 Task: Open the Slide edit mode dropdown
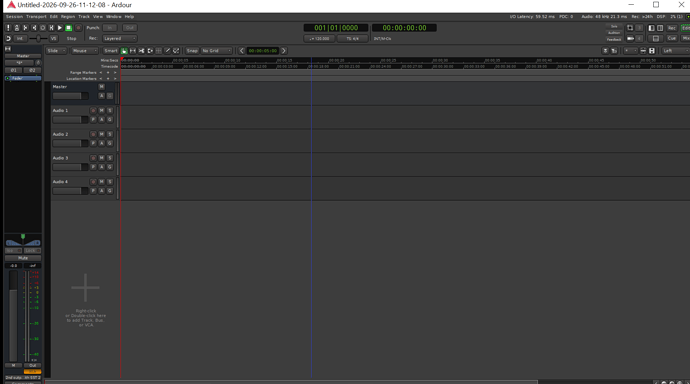point(56,51)
